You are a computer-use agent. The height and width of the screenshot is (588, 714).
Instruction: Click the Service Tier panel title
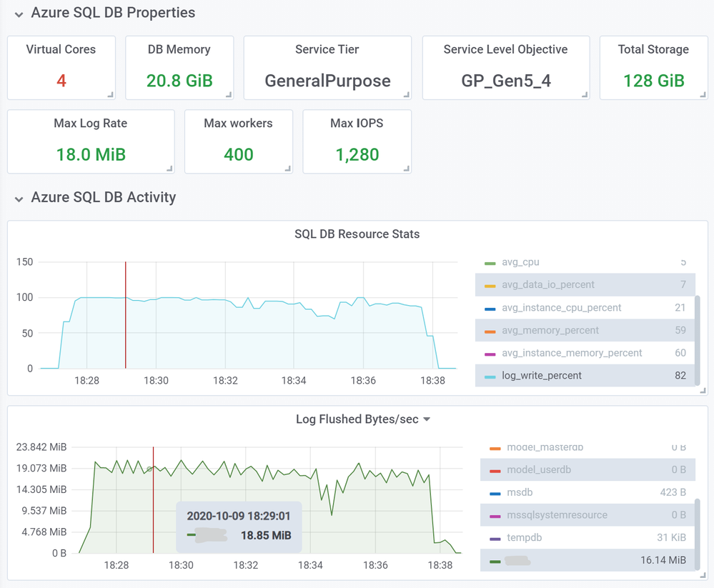(327, 49)
